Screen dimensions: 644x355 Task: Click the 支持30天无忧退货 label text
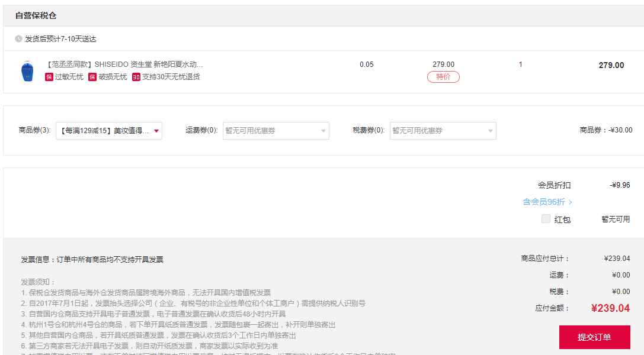(171, 77)
